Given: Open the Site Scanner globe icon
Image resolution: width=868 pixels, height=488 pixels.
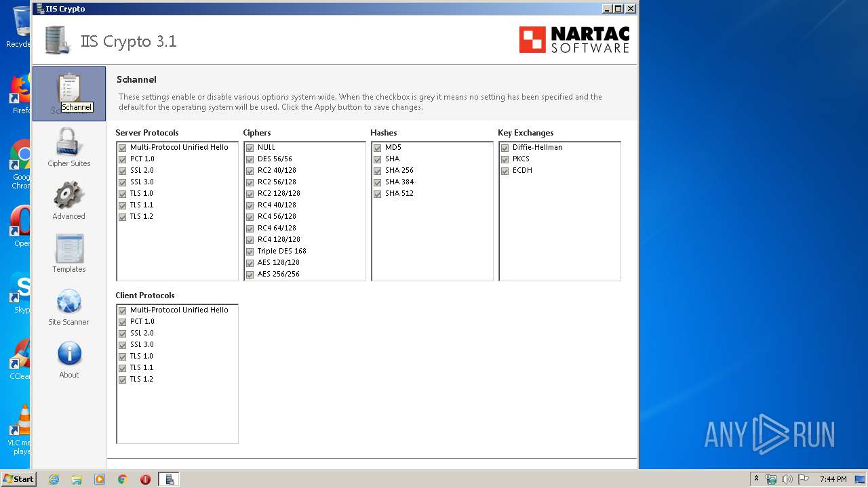Looking at the screenshot, I should 68,302.
